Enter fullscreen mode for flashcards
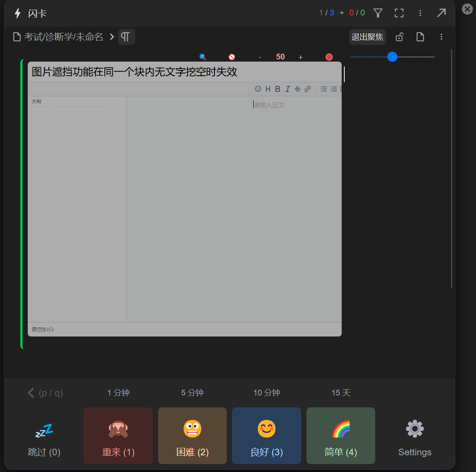Screen dimensions: 476x472 (x=399, y=13)
